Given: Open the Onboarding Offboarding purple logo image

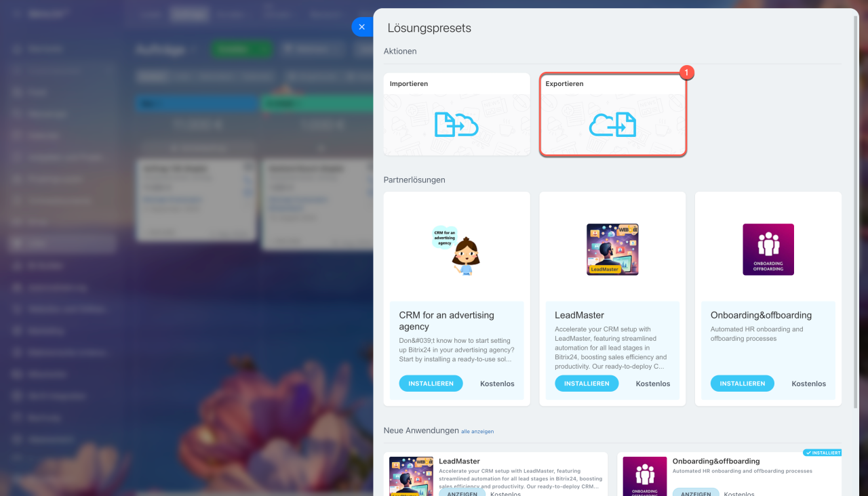Looking at the screenshot, I should pyautogui.click(x=768, y=249).
